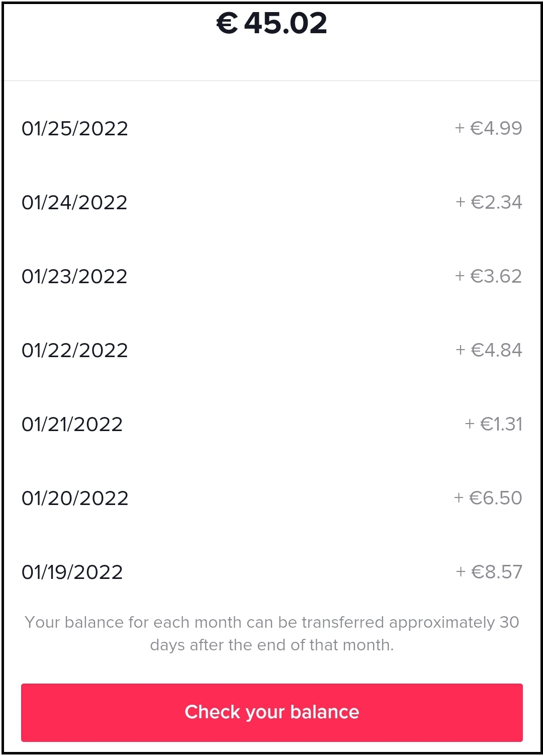Click the plus sign beside €8.57
The image size is (543, 756).
point(461,572)
